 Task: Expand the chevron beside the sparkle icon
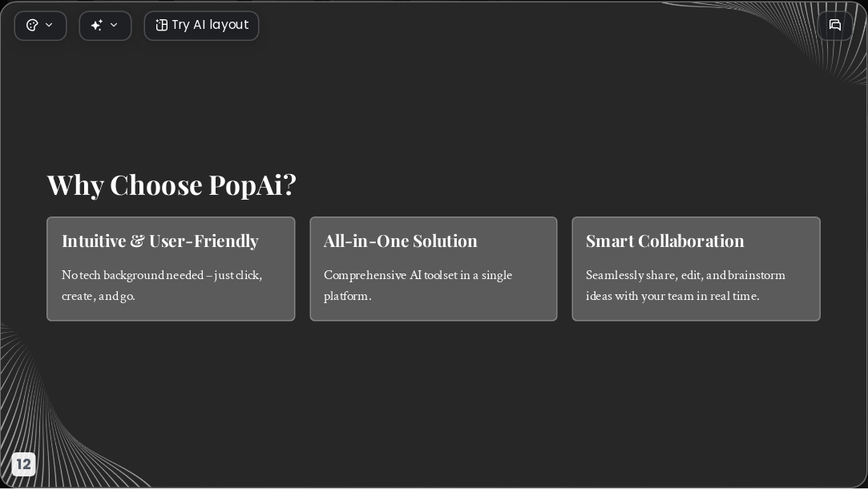point(114,25)
